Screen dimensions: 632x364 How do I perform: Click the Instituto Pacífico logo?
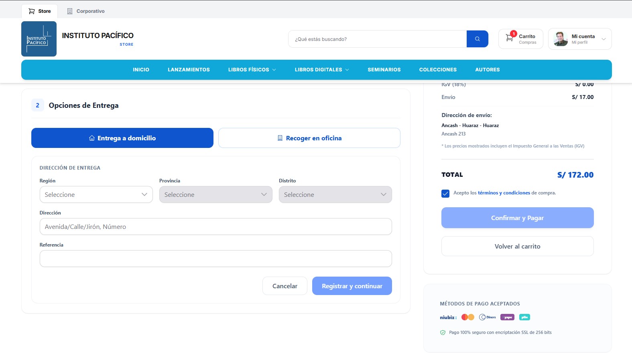[39, 39]
